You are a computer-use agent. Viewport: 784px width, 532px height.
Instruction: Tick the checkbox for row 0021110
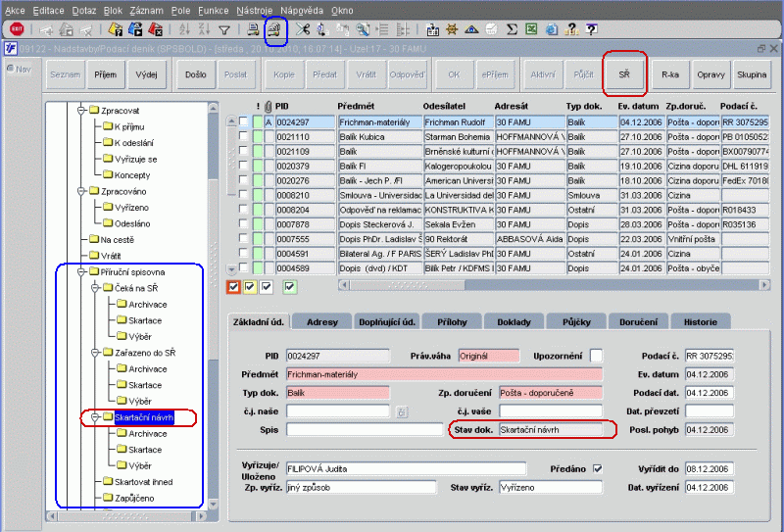click(x=243, y=136)
